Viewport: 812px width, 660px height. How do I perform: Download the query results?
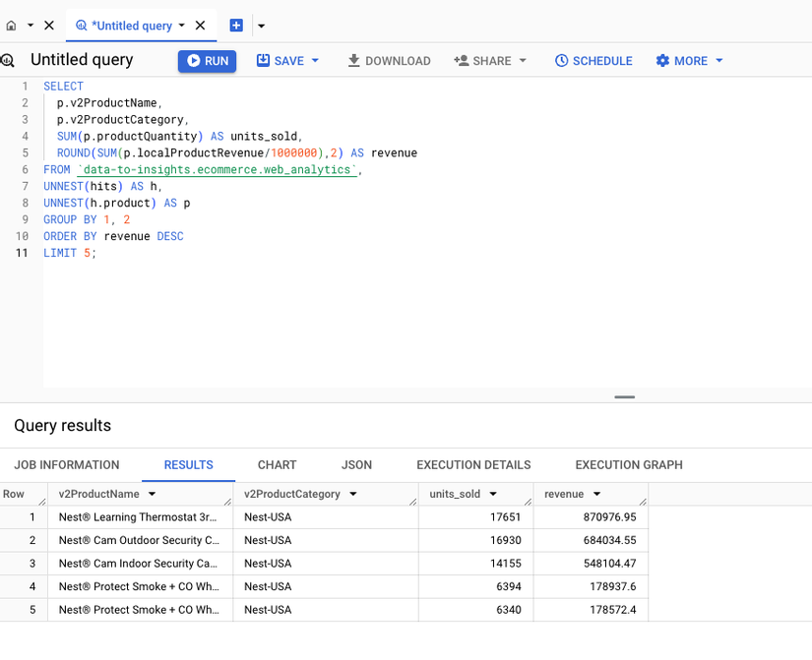point(389,61)
